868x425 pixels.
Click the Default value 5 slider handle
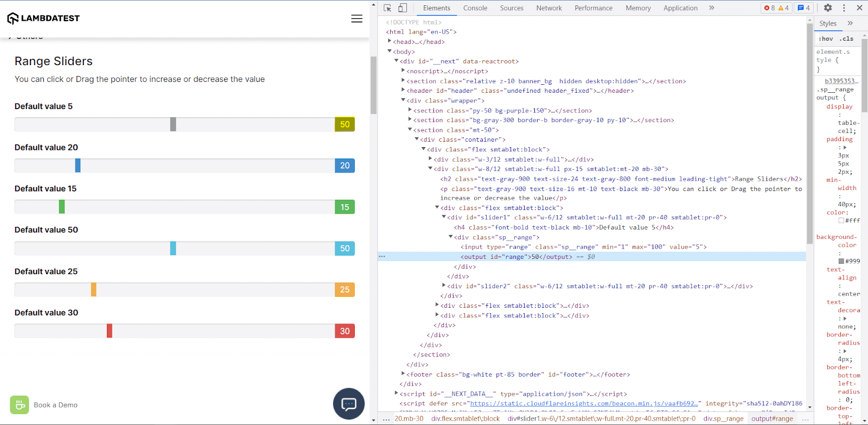coord(173,124)
